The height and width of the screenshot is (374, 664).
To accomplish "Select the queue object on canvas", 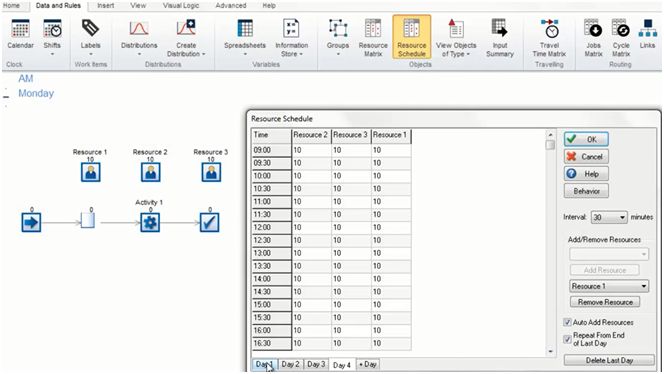I will click(88, 221).
